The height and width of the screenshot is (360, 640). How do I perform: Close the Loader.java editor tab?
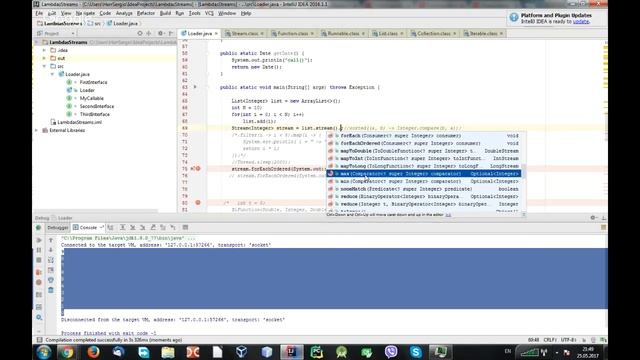click(x=216, y=33)
